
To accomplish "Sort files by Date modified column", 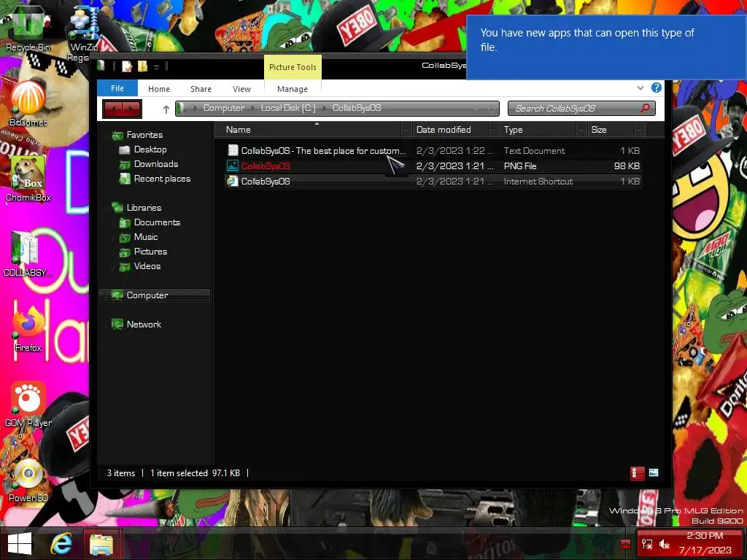I will point(451,130).
